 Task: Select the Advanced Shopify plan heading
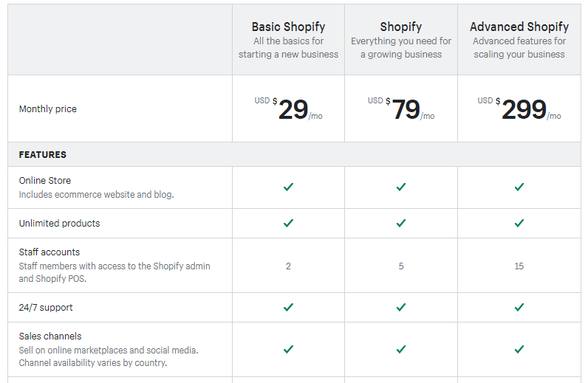tap(519, 27)
